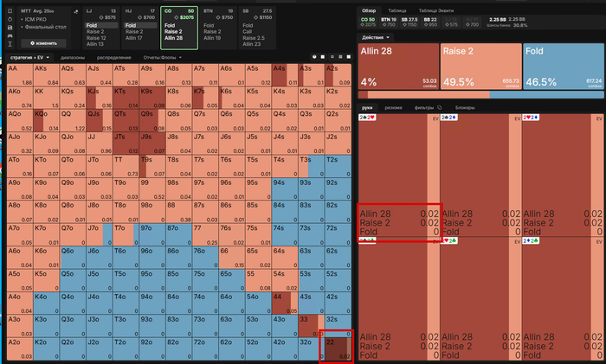Select the AA cell in the hand matrix

pos(20,75)
